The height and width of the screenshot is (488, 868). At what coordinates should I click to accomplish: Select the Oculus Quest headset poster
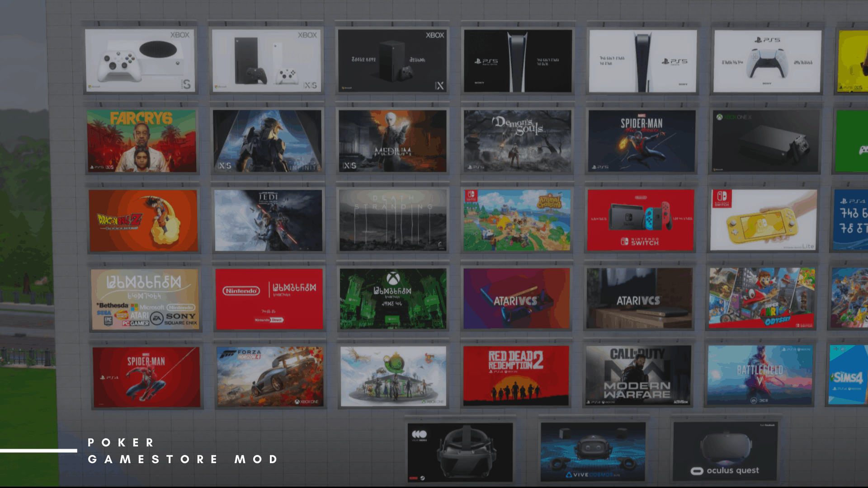[725, 451]
